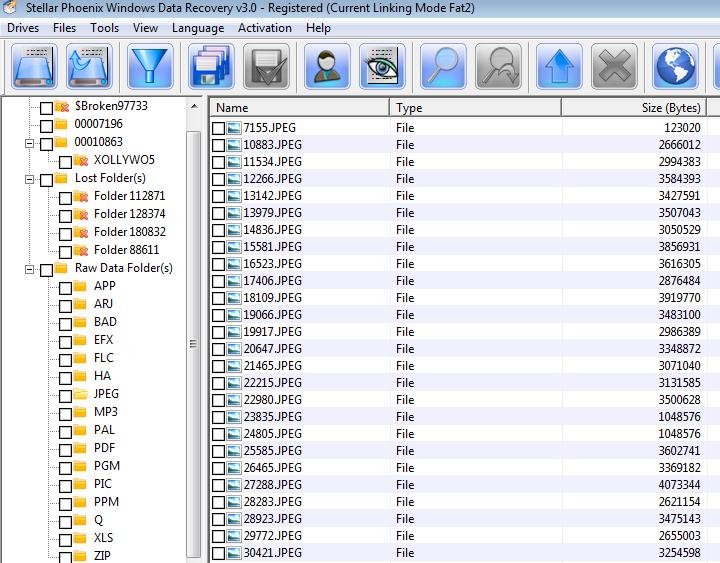The image size is (720, 563).
Task: Tick the JPEG folder checkbox in tree
Action: [65, 396]
